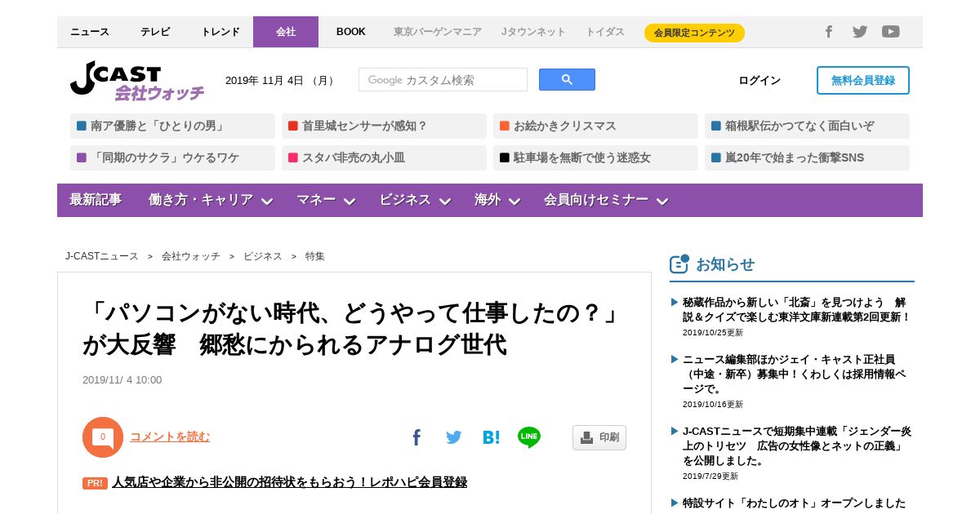Screen dimensions: 980x514
Task: Select the 会社 tab
Action: coord(286,32)
